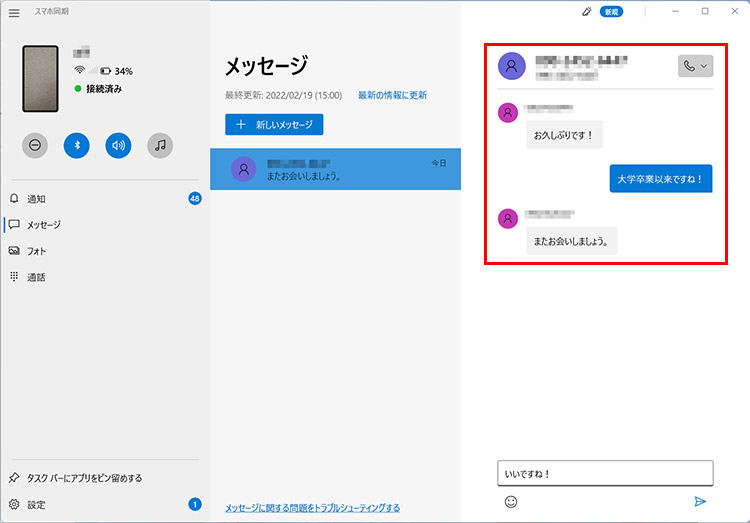This screenshot has height=523, width=750.
Task: Open the 通知 notifications section
Action: tap(36, 199)
